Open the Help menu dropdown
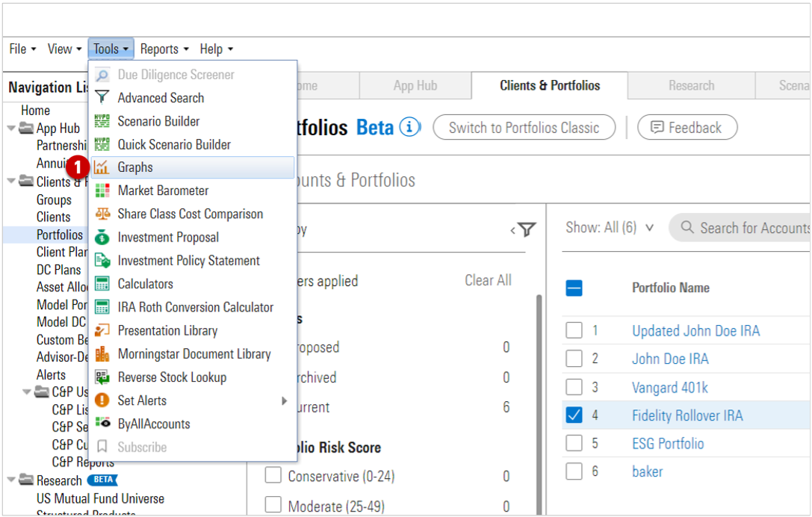Image resolution: width=812 pixels, height=517 pixels. (x=216, y=49)
